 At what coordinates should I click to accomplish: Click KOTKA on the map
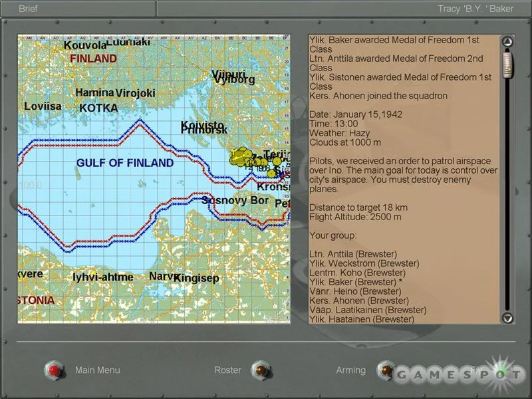click(x=98, y=108)
